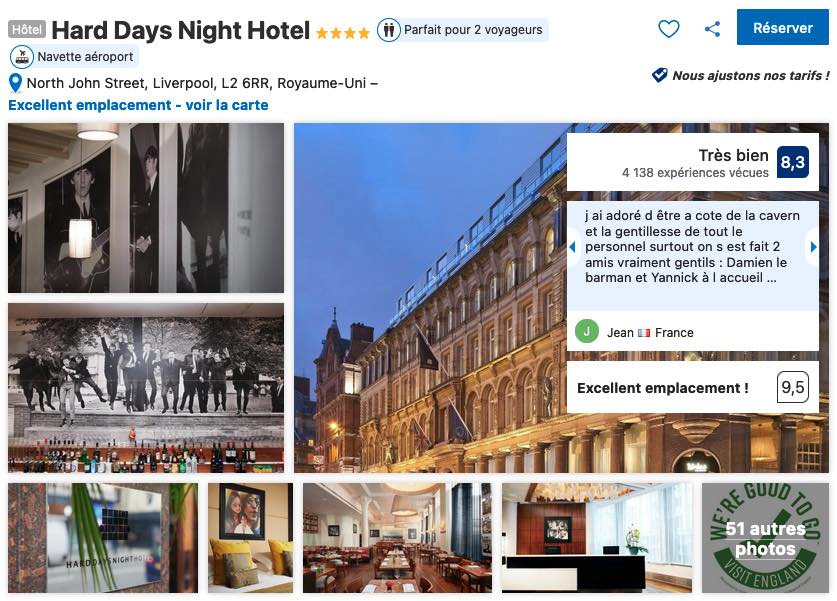Click the blue location pin icon

15,83
